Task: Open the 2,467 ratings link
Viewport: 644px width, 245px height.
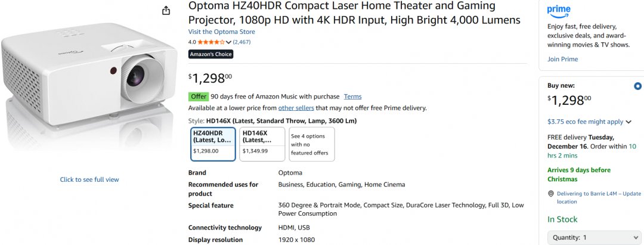Action: click(241, 42)
